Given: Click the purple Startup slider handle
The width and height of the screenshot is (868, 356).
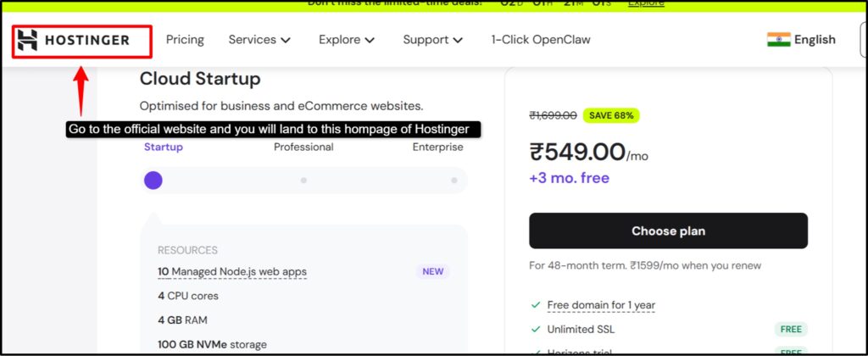Looking at the screenshot, I should (x=153, y=181).
